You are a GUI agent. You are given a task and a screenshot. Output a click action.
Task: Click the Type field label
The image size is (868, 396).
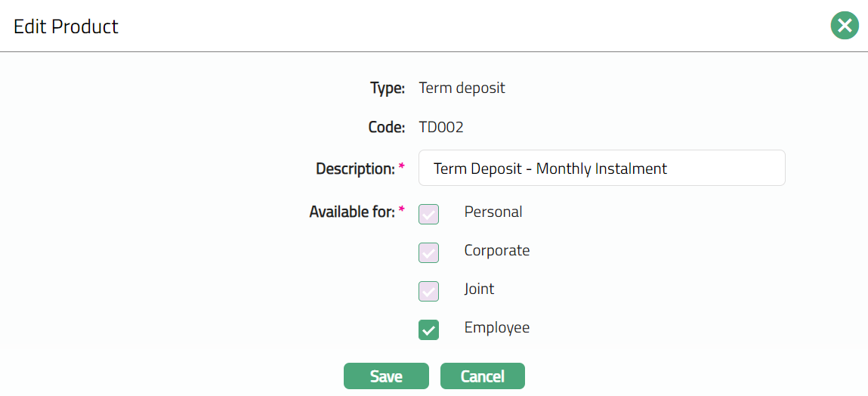click(x=387, y=88)
